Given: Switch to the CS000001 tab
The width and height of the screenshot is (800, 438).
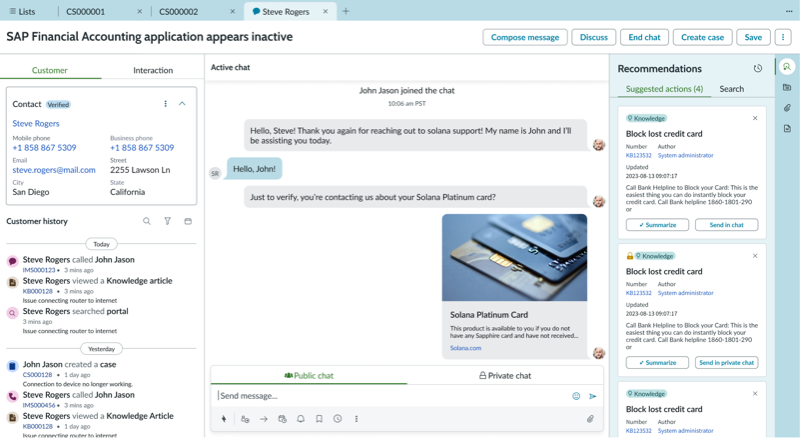Looking at the screenshot, I should pyautogui.click(x=85, y=11).
